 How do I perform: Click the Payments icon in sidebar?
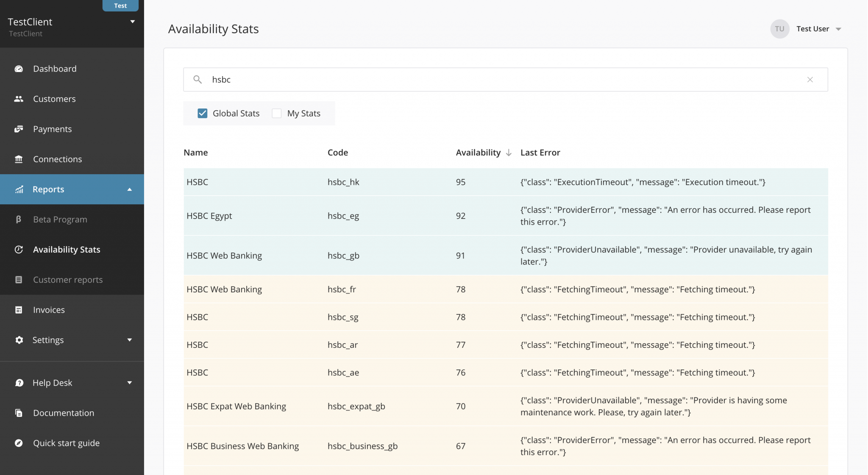(19, 129)
